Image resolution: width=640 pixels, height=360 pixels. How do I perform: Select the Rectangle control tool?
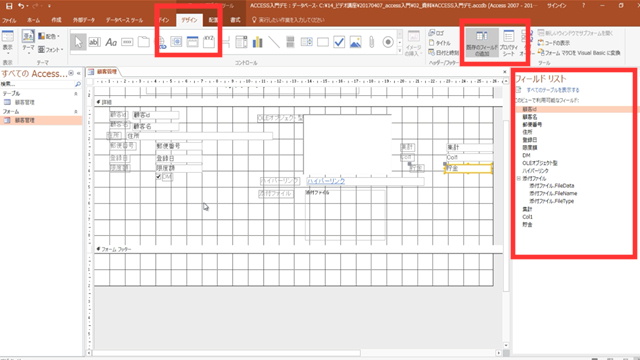click(x=323, y=42)
